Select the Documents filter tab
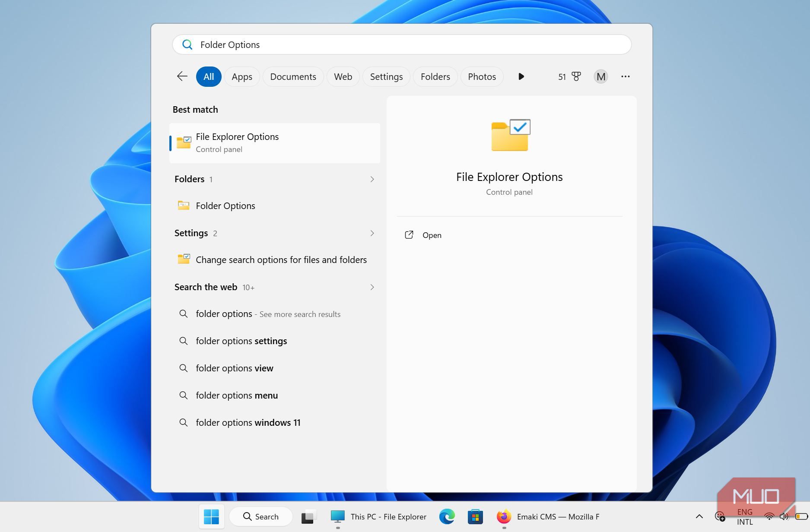This screenshot has width=810, height=532. [293, 76]
